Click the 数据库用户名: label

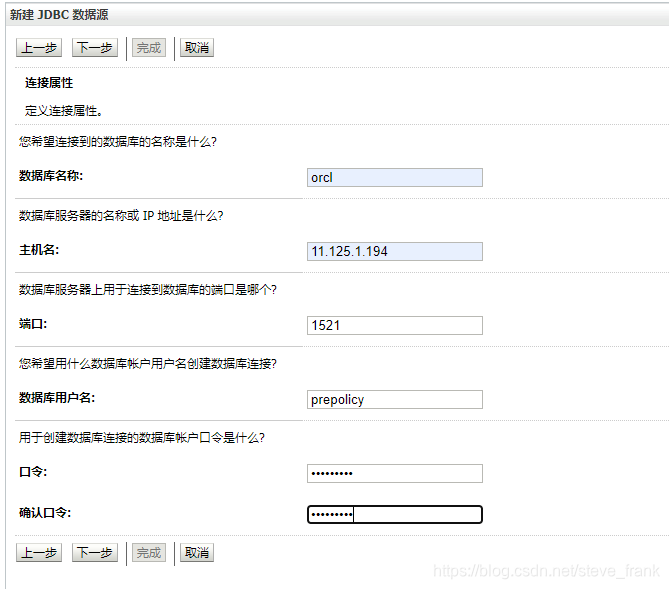(57, 398)
